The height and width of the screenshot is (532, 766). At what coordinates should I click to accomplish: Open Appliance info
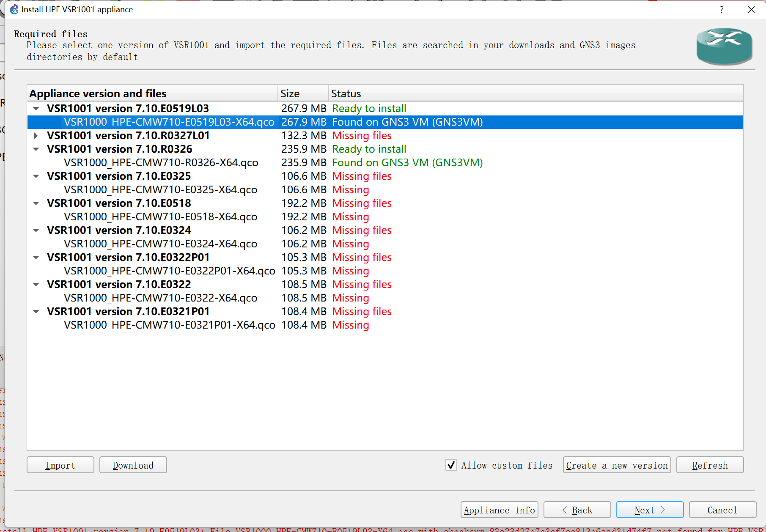(x=500, y=510)
